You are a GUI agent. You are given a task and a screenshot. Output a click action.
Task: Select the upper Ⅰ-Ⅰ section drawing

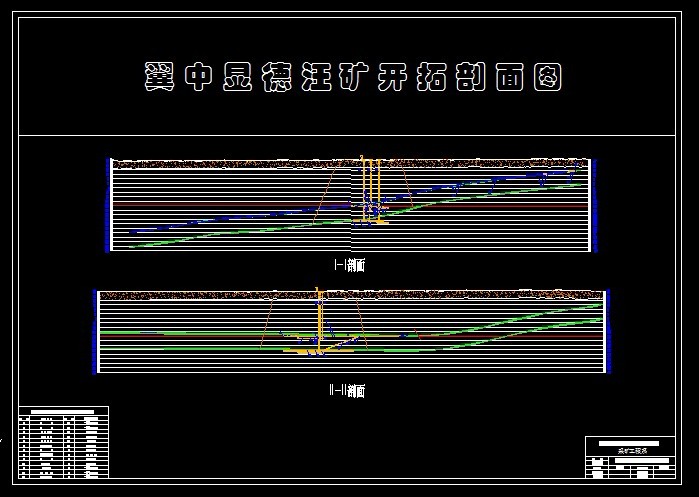351,205
